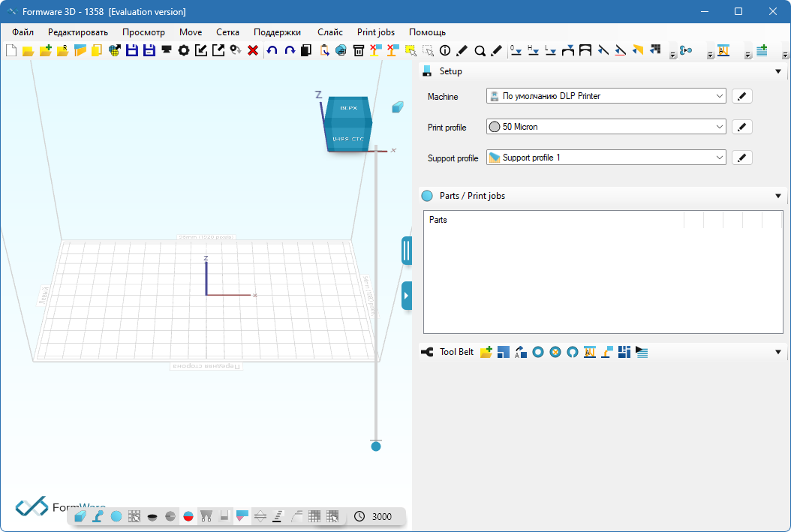Click the magnifying glass icon
This screenshot has width=791, height=532.
click(x=480, y=50)
